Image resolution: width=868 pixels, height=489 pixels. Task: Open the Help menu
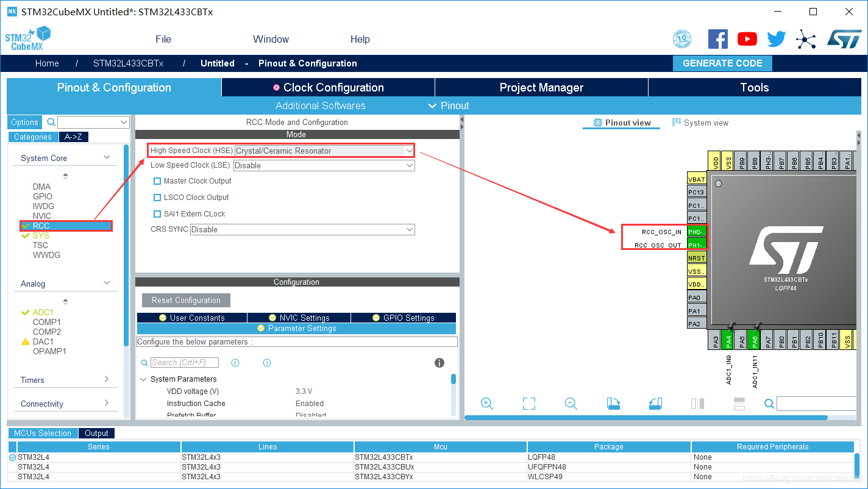[x=360, y=39]
